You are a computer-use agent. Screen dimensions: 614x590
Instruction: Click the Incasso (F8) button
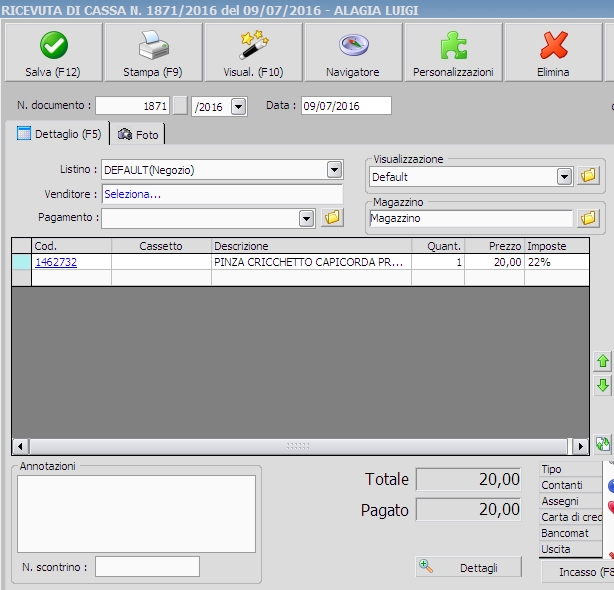click(578, 572)
